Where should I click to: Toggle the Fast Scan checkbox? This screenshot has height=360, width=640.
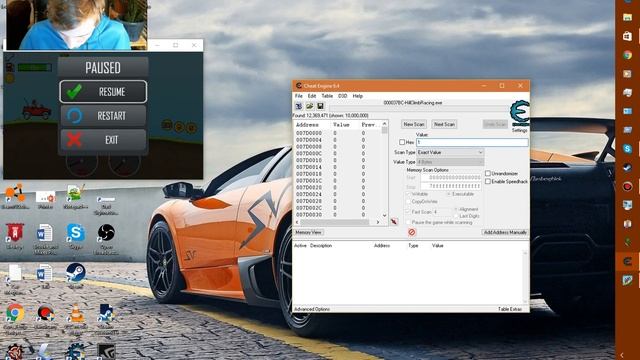[408, 212]
